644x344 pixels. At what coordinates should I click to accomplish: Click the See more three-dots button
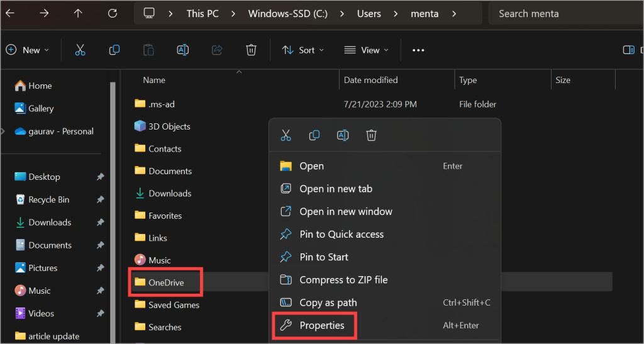[x=418, y=50]
